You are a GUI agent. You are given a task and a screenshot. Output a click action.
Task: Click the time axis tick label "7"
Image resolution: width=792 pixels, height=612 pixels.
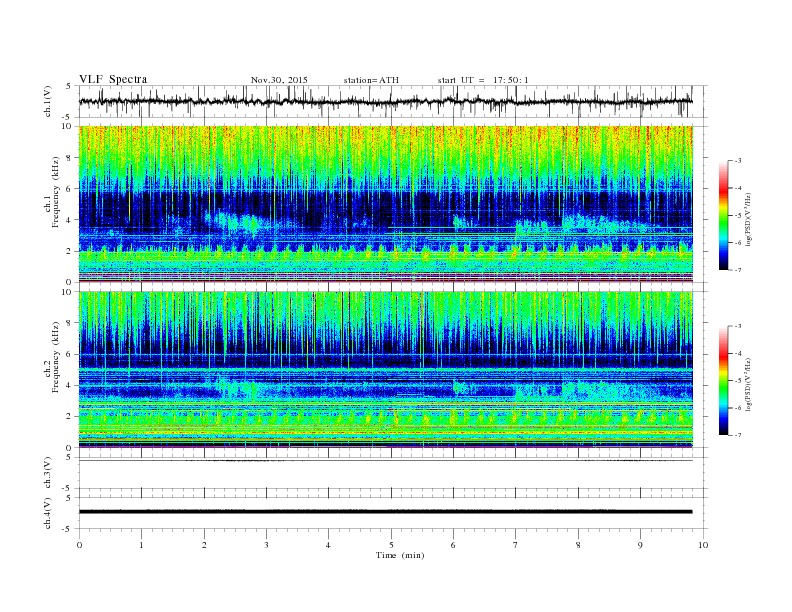click(516, 545)
